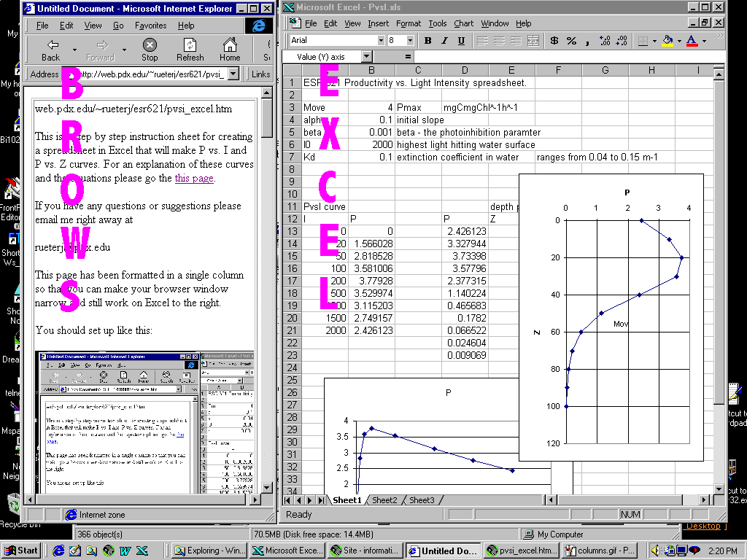747x560 pixels.
Task: Toggle Italic formatting in Excel
Action: [x=444, y=41]
